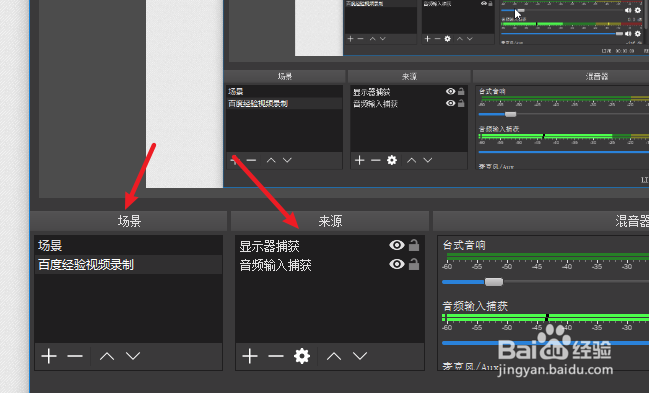The height and width of the screenshot is (393, 649).
Task: Move source down in the mid-size preview copy
Action: click(428, 160)
